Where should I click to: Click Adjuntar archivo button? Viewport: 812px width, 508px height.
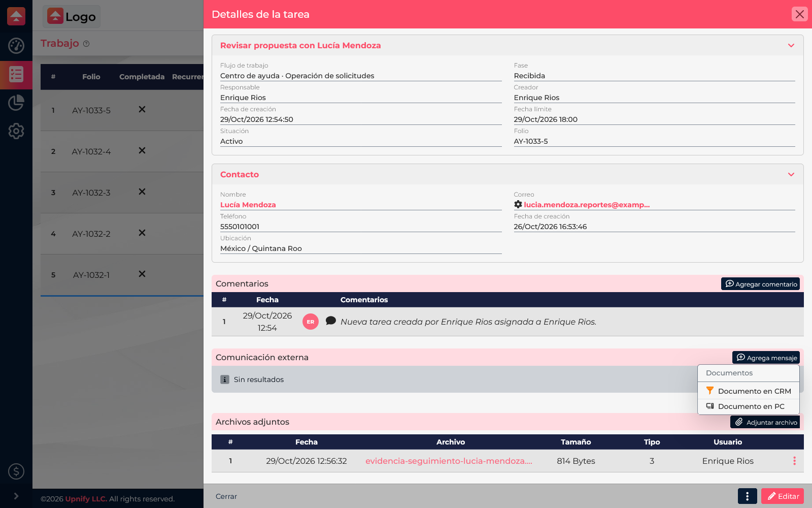coord(765,422)
